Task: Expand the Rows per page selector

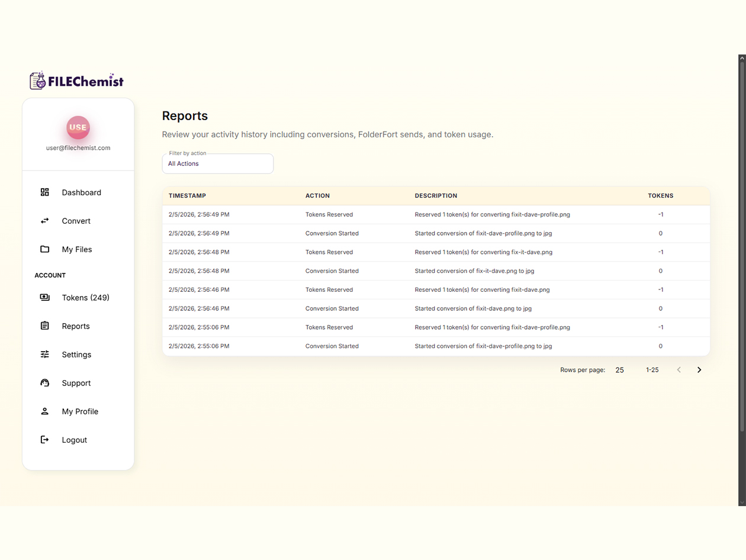Action: (x=619, y=369)
